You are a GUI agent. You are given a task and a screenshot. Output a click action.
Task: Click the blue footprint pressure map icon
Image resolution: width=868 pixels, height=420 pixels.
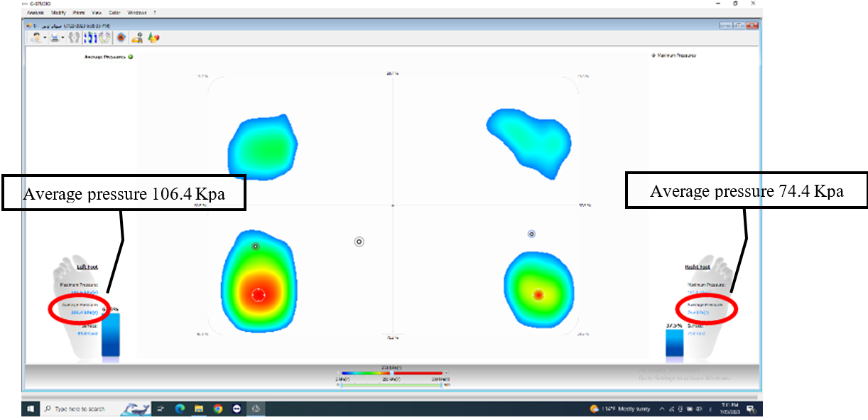coord(90,38)
